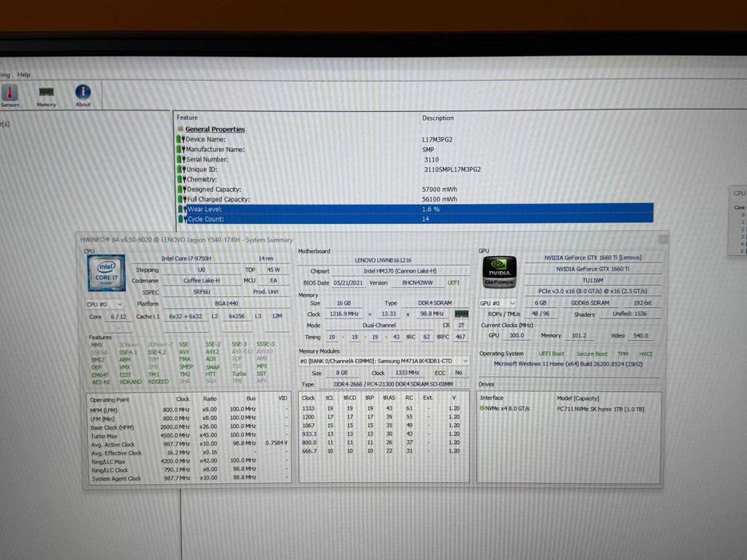Click the BIOS date 05/21/2021 field

pyautogui.click(x=348, y=282)
